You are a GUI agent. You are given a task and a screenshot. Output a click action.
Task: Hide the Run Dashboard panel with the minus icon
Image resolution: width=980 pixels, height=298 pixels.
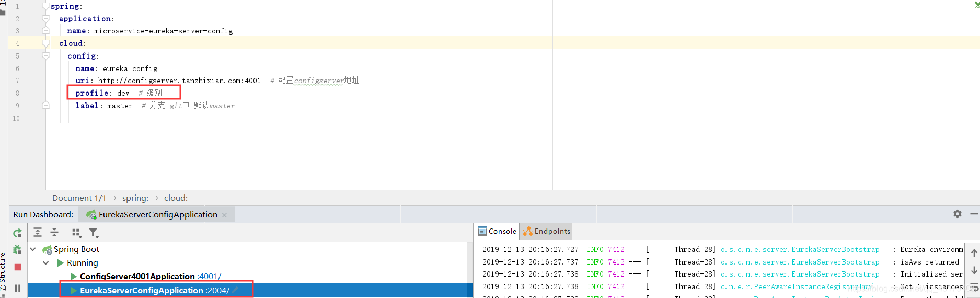974,214
